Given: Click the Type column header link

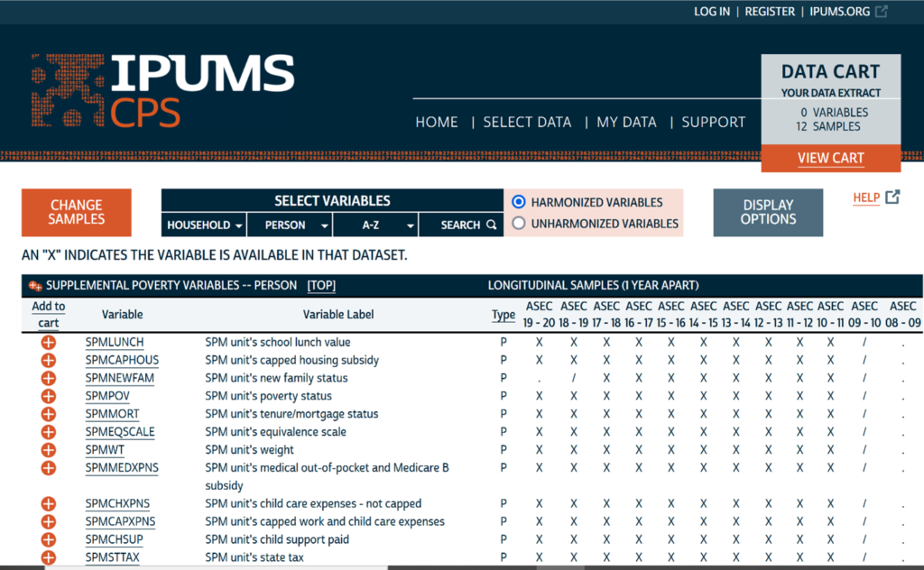Looking at the screenshot, I should pos(504,315).
